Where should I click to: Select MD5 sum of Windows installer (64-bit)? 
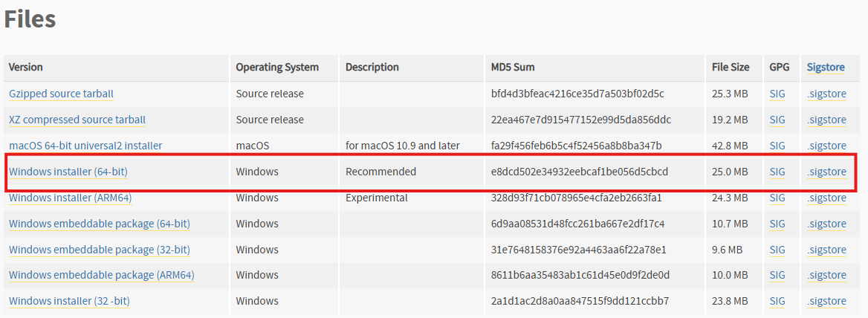580,172
